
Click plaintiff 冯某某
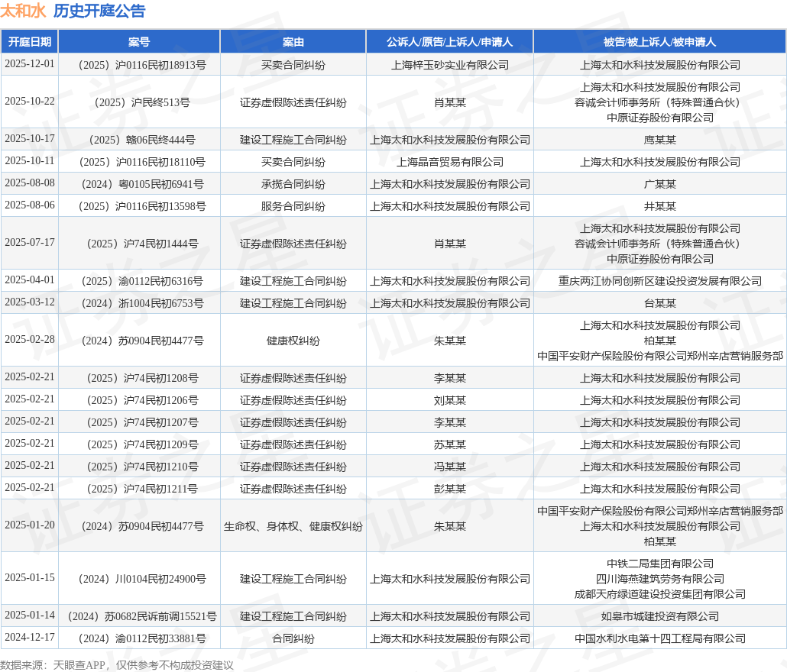coord(450,466)
